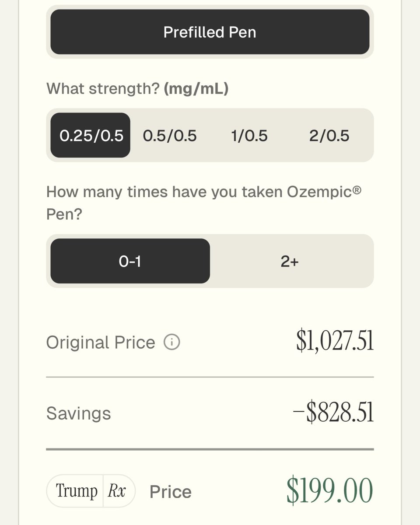Click the registered trademark symbol after Ozempic
Screen dimensions: 420x525
pos(357,189)
